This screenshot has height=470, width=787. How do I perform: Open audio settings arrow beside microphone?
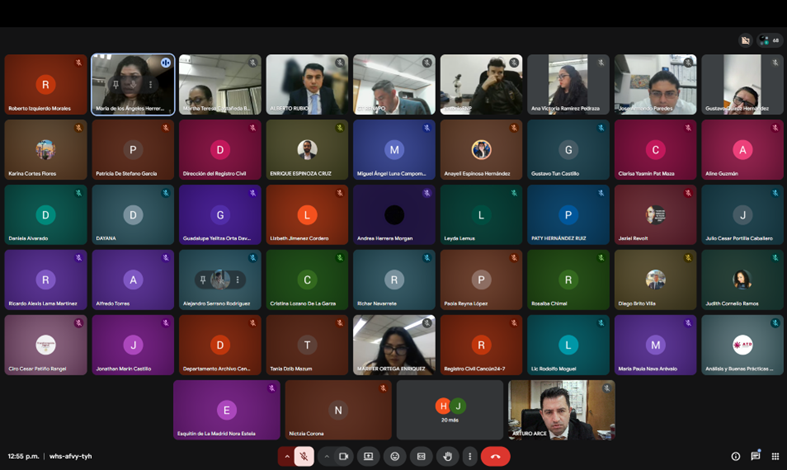(x=287, y=456)
